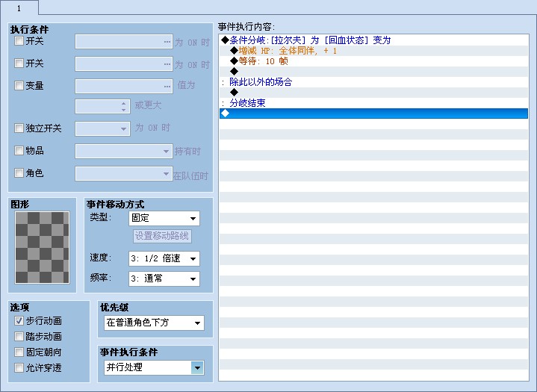Select the 条件分歧 拉尔夫 回血状态 command line
537x392 pixels.
373,40
